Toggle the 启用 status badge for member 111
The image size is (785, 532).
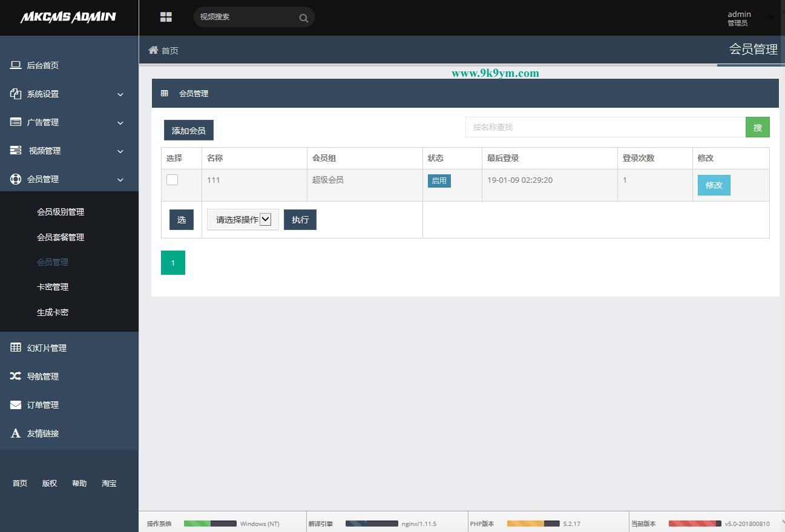(x=439, y=180)
